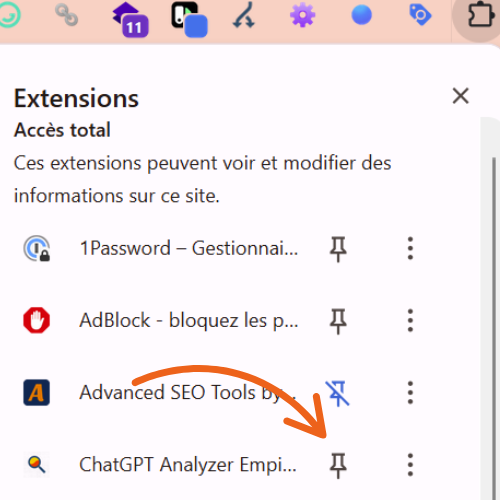Viewport: 500px width, 500px height.
Task: Pin the 1Password extension
Action: click(x=338, y=249)
